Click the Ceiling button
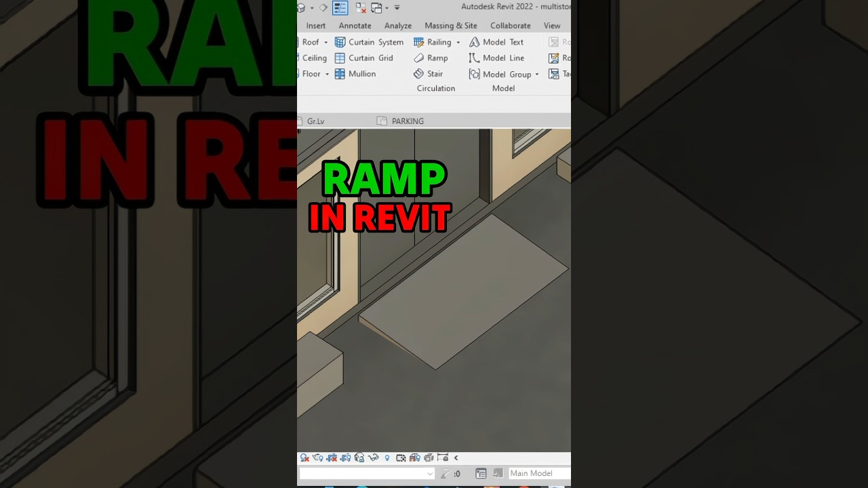This screenshot has height=488, width=868. pyautogui.click(x=313, y=58)
